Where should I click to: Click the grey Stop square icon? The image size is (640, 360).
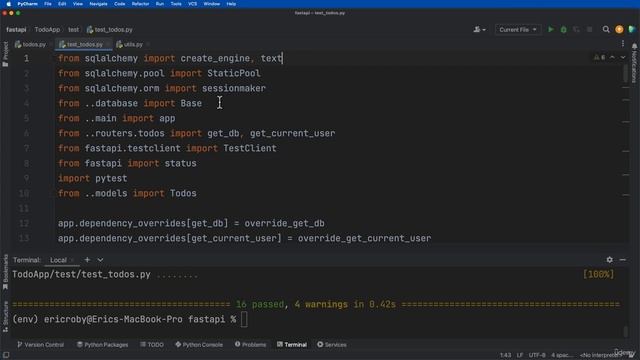[589, 29]
